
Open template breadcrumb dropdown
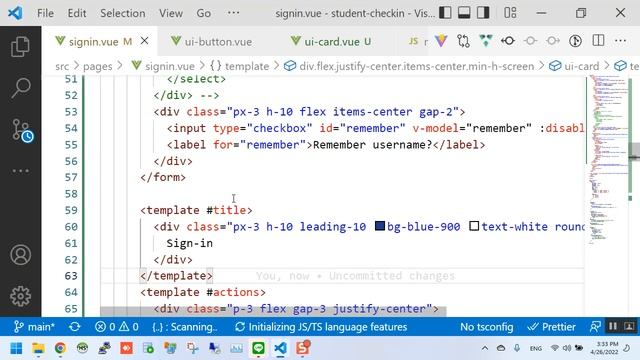click(240, 66)
